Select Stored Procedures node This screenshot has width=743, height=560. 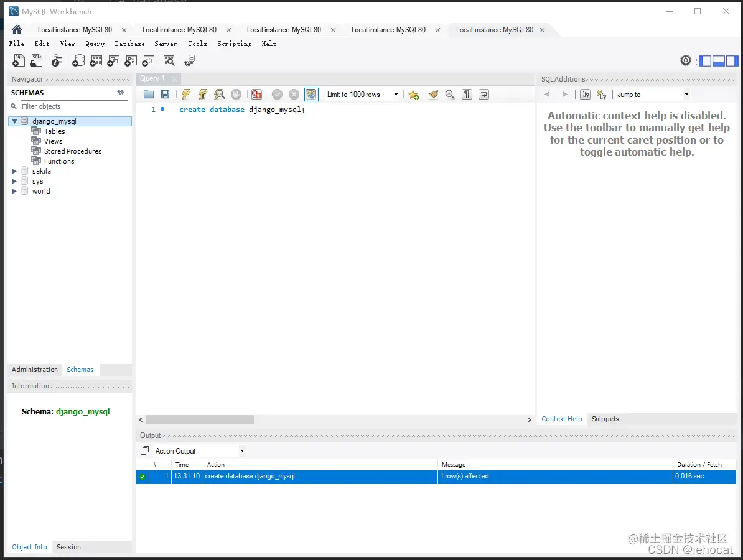coord(73,151)
